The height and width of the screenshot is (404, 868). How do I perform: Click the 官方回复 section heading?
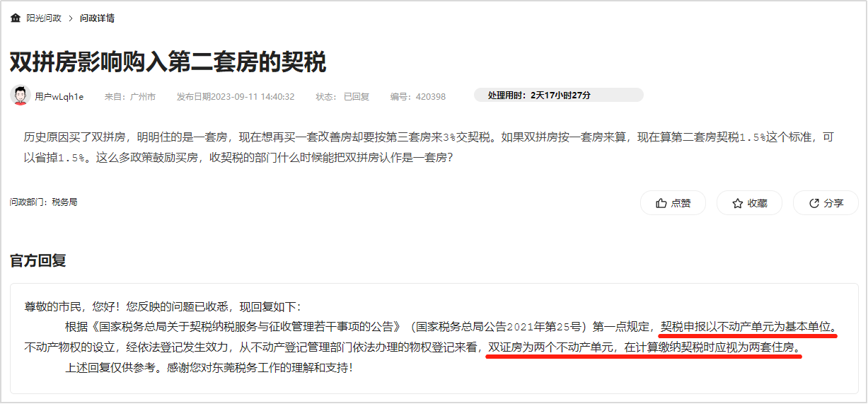click(38, 260)
